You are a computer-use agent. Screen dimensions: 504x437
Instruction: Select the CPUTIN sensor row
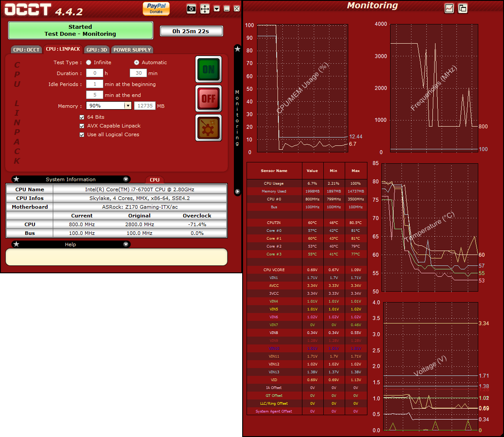pyautogui.click(x=307, y=223)
